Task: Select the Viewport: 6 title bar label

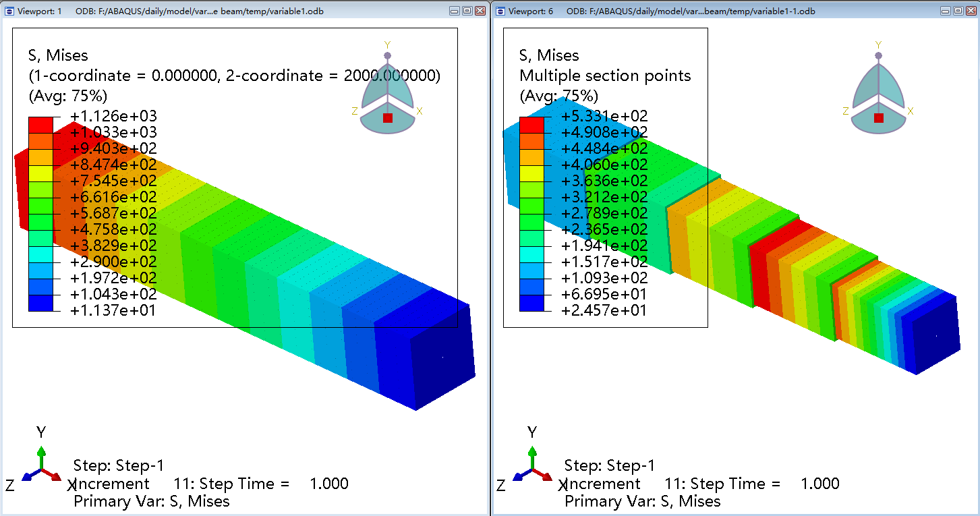Action: coord(531,11)
